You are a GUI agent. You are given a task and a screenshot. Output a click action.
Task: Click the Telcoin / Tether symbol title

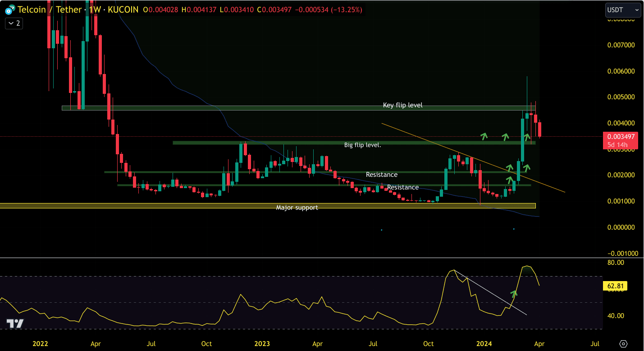point(50,9)
